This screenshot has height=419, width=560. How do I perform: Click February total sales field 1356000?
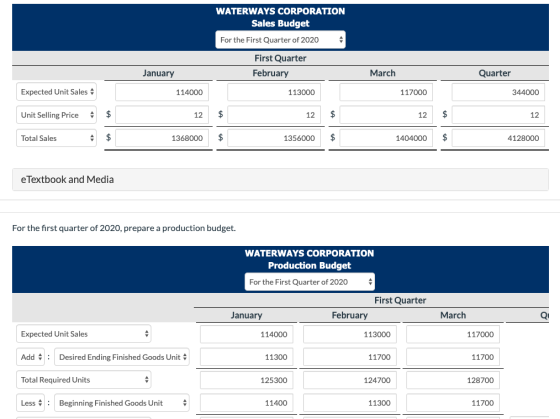[x=274, y=138]
